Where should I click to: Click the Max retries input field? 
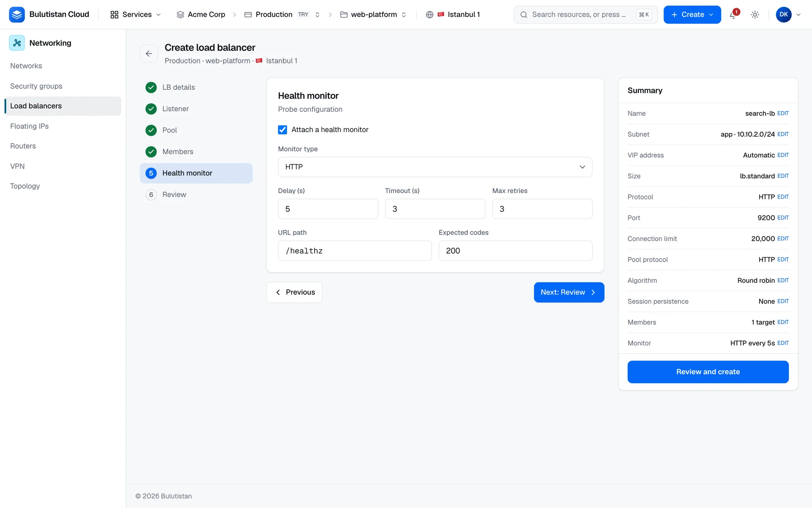tap(542, 209)
